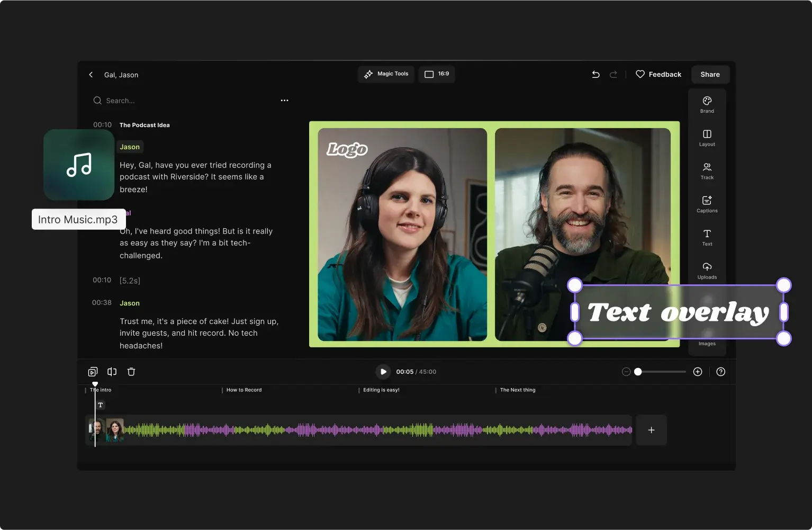Click the Feedback link

click(x=658, y=74)
